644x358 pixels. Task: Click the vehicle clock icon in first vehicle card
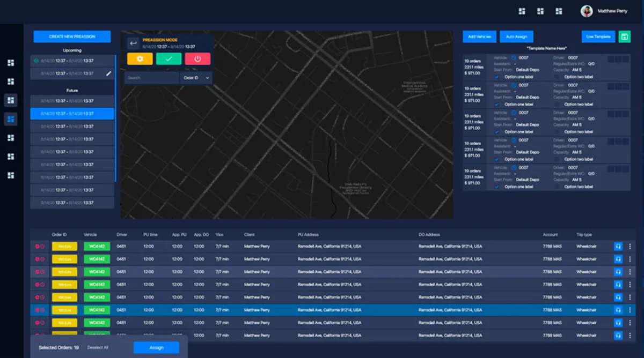point(513,57)
